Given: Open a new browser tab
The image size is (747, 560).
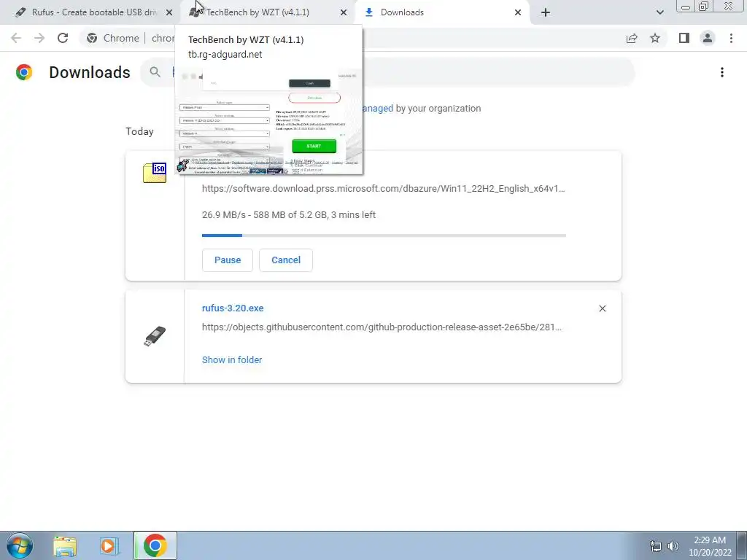Looking at the screenshot, I should coord(546,12).
